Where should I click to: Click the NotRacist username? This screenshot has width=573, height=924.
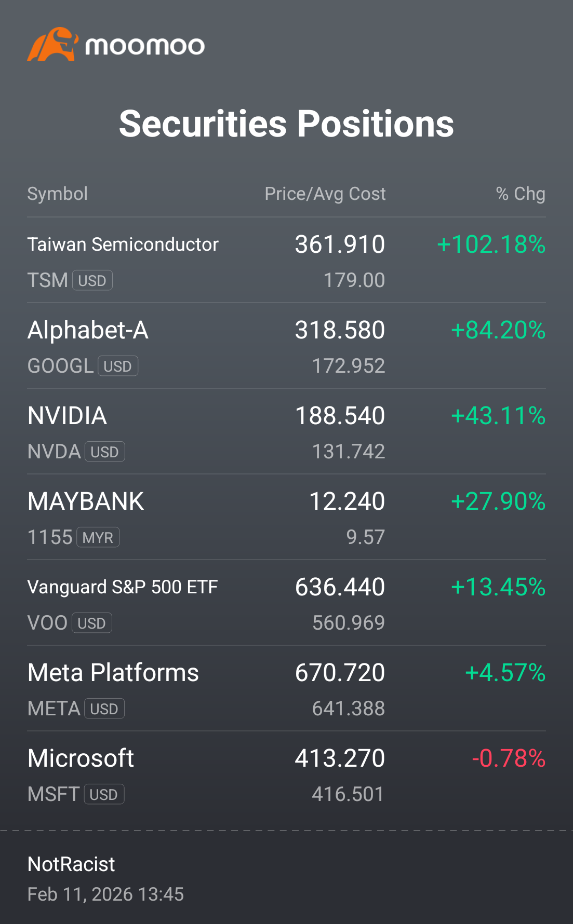coord(71,864)
